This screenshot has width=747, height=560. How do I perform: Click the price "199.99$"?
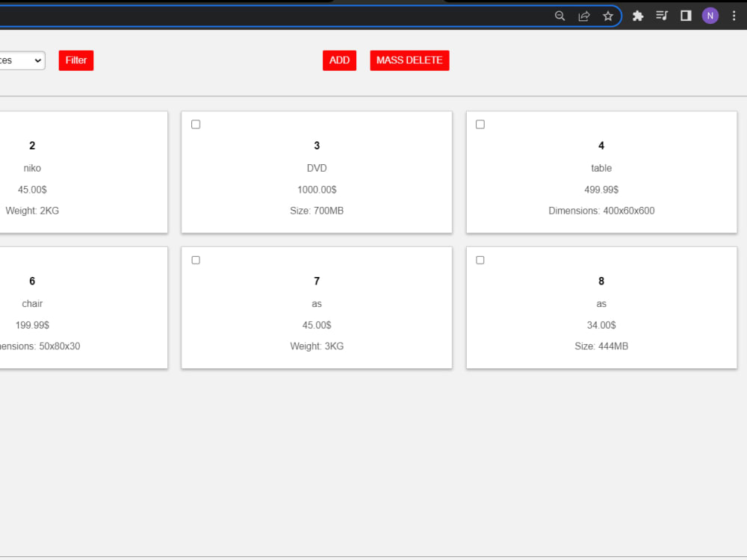32,325
